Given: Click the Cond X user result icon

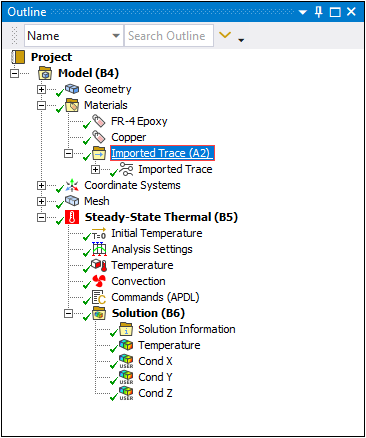Looking at the screenshot, I should pos(126,361).
